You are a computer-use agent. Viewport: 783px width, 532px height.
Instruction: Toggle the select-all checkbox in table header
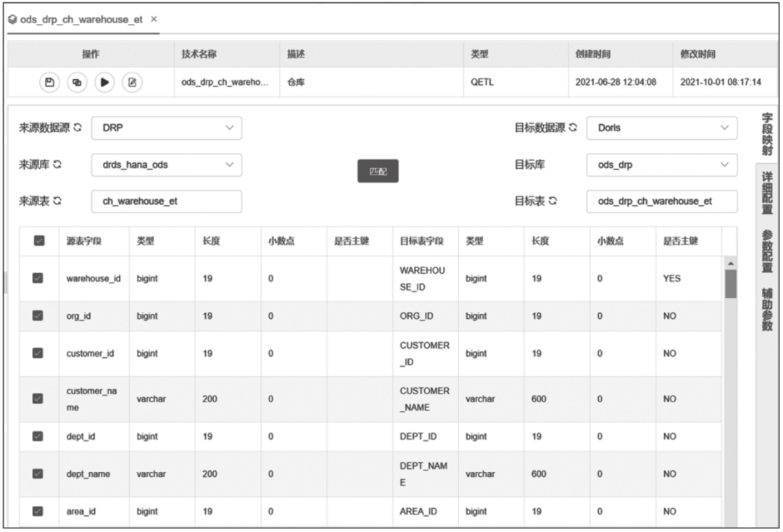39,241
